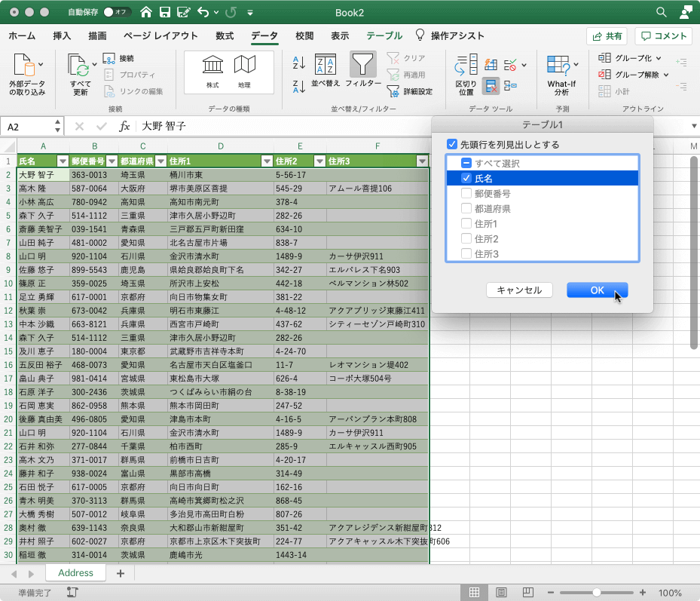Open filter dropdown for 住所2 header
Viewport: 700px width, 601px height.
(x=319, y=161)
